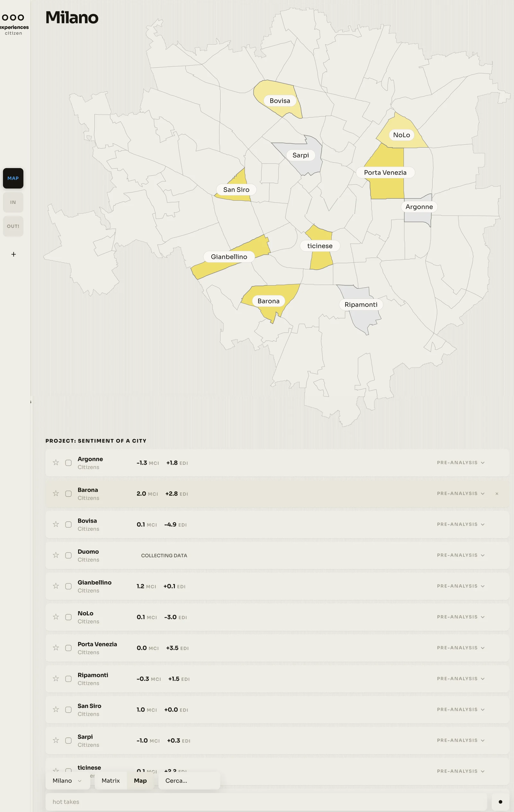Focus the Cerca... search field
Viewport: 514px width, 812px height.
[x=189, y=780]
